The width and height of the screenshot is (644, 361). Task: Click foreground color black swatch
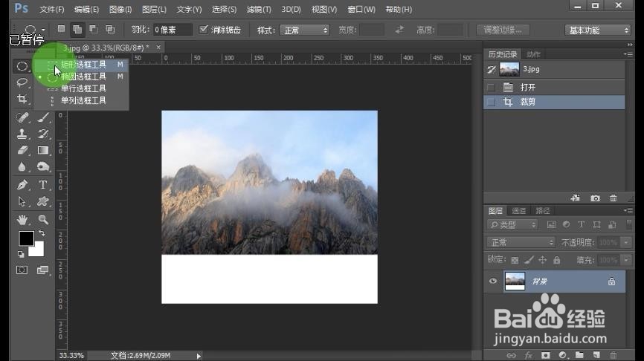coord(25,238)
